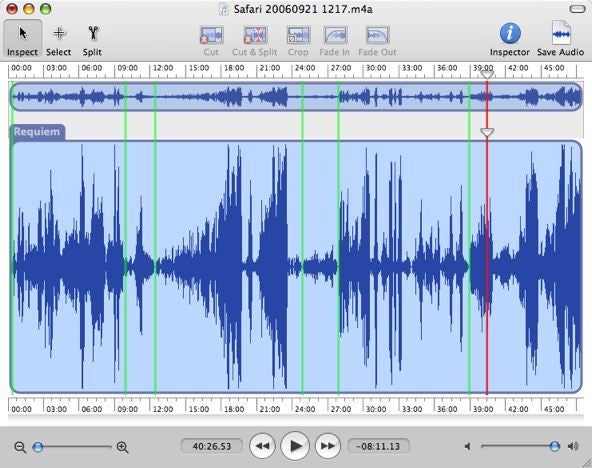Click the rewind button
This screenshot has width=592, height=468.
262,446
